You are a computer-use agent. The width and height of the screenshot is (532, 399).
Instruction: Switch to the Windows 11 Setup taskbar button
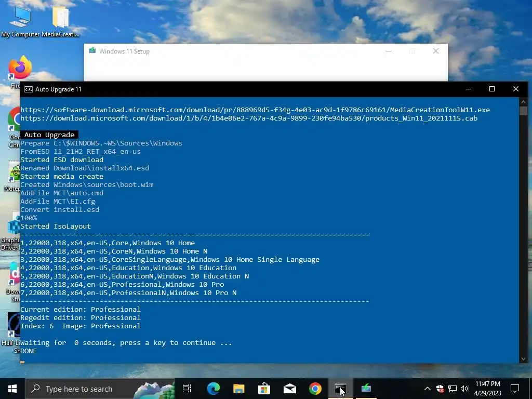click(x=366, y=389)
